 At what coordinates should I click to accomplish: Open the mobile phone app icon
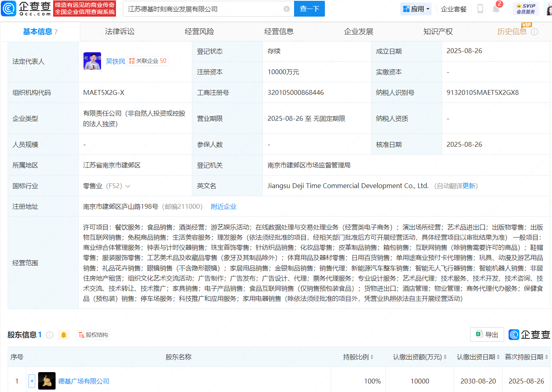pos(480,9)
